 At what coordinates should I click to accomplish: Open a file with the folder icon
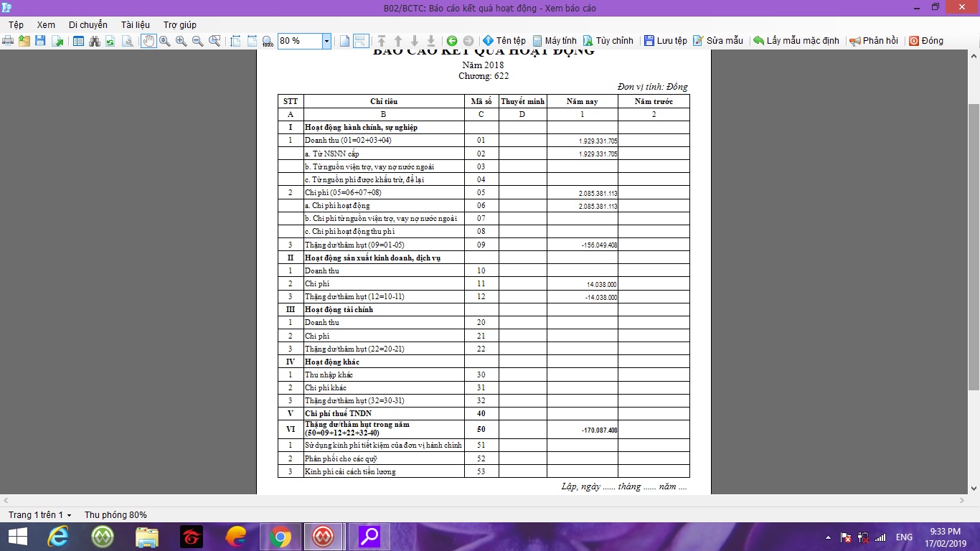pos(24,41)
